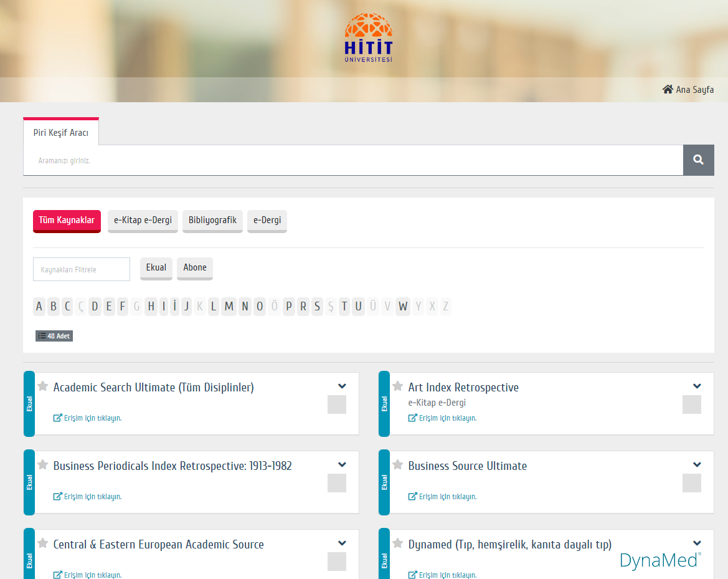Filter resources by letter M
The width and height of the screenshot is (728, 579).
point(229,306)
